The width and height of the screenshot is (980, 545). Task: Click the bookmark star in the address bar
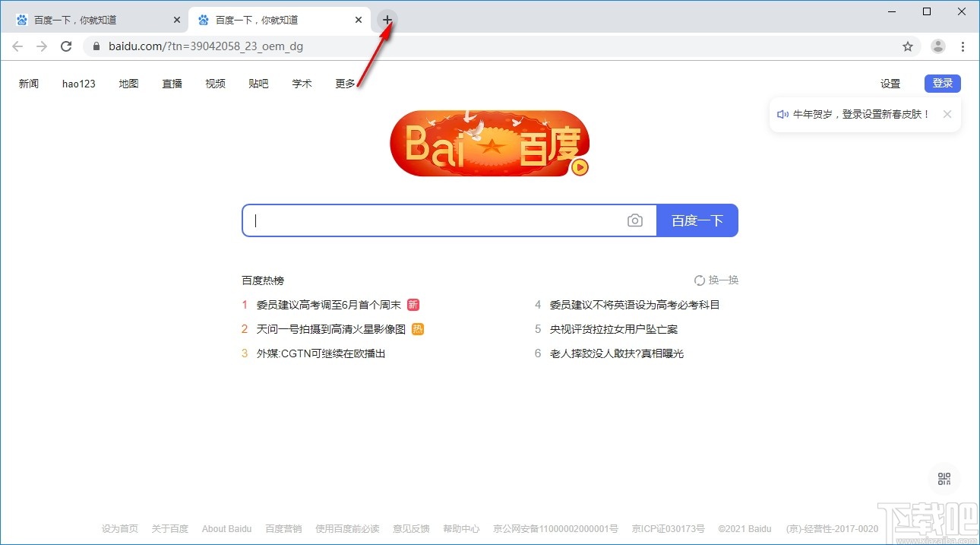908,46
